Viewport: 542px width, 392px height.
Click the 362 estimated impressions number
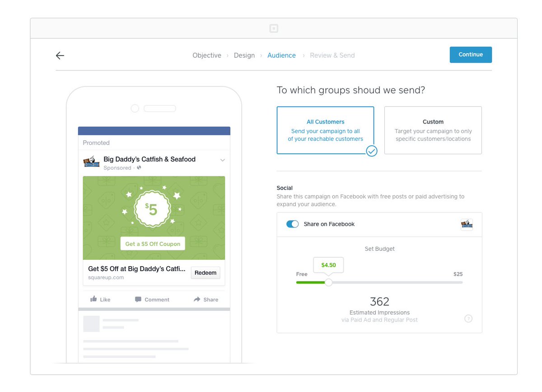pos(379,301)
